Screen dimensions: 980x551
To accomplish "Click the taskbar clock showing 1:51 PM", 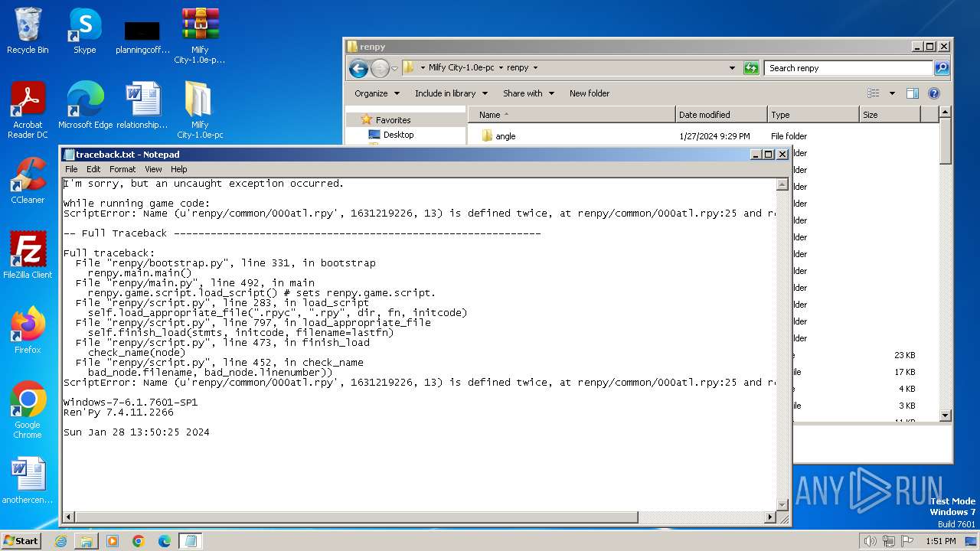I will 940,541.
